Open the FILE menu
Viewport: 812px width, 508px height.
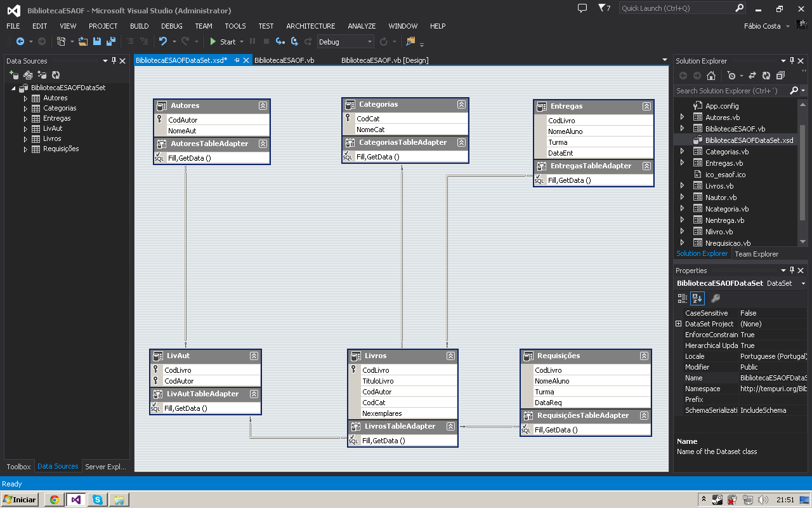tap(13, 26)
